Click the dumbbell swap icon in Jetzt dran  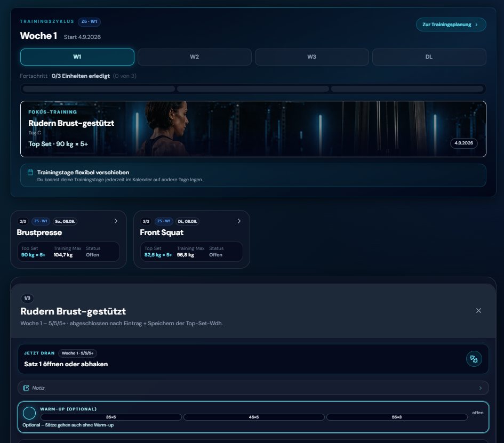[x=474, y=359]
